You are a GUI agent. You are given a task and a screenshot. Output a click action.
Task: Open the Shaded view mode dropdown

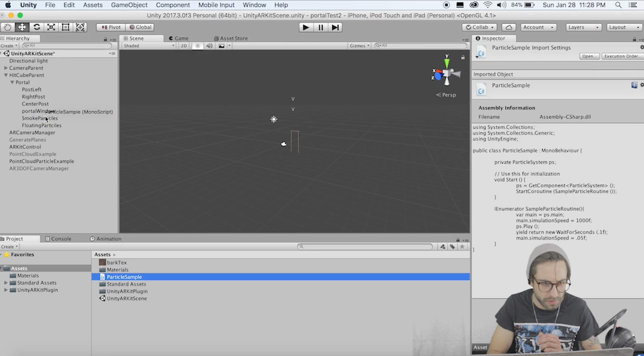(149, 46)
